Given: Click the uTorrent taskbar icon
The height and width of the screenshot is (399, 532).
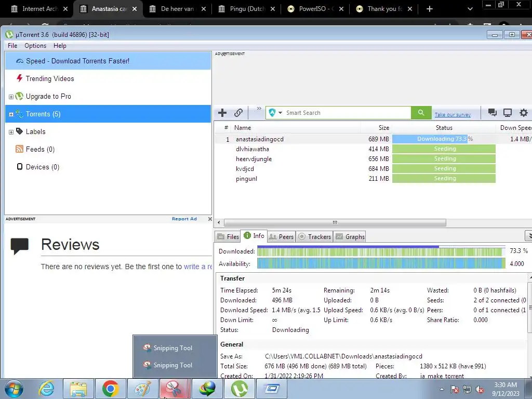Looking at the screenshot, I should click(240, 389).
